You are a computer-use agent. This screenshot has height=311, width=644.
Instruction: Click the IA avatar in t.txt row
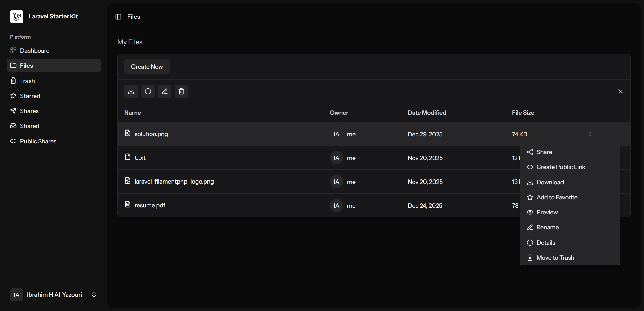(336, 158)
